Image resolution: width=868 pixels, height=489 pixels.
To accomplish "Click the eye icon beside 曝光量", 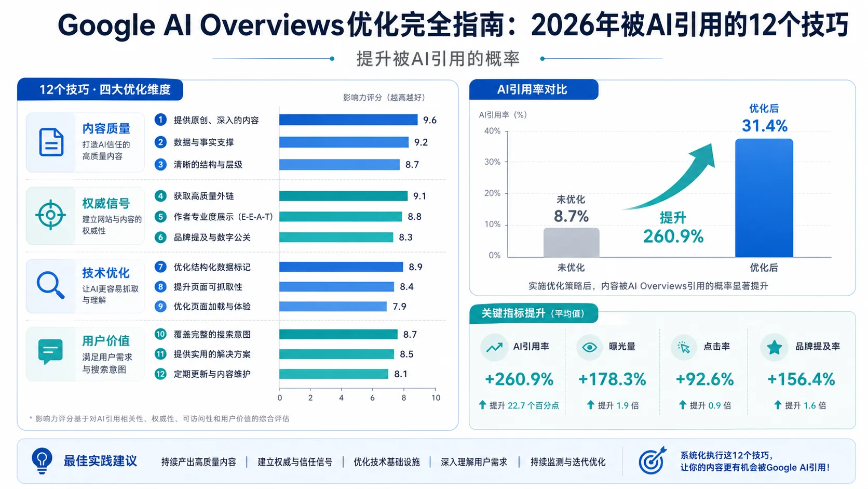I will click(x=589, y=347).
